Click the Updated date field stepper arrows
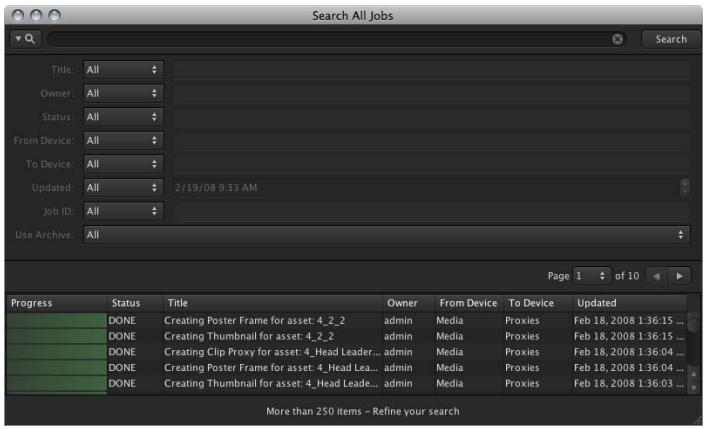This screenshot has height=429, width=704. 685,187
